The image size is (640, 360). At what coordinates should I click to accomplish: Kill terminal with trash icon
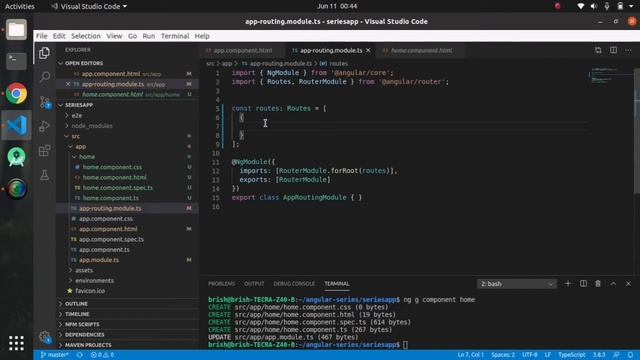pos(598,284)
